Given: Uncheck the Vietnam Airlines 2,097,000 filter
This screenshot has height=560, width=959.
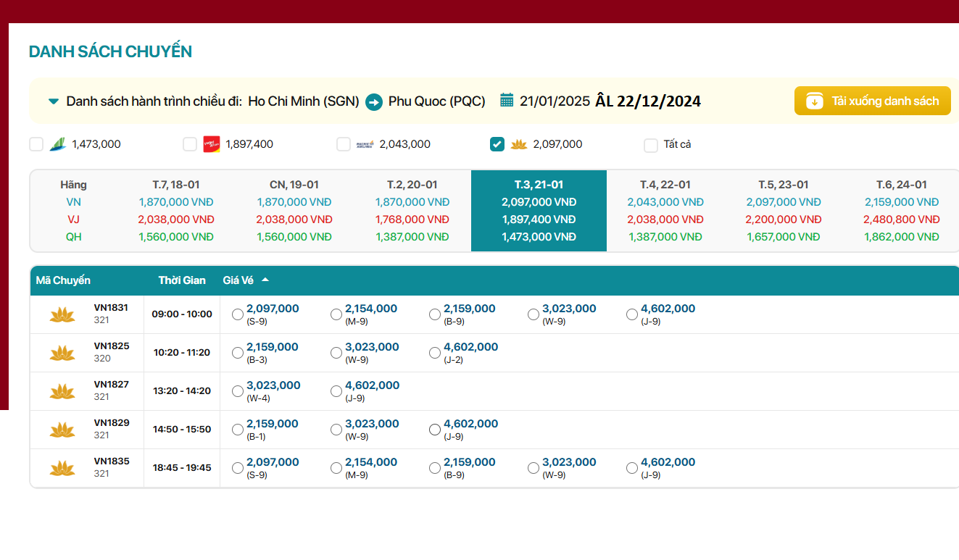Looking at the screenshot, I should [x=497, y=144].
